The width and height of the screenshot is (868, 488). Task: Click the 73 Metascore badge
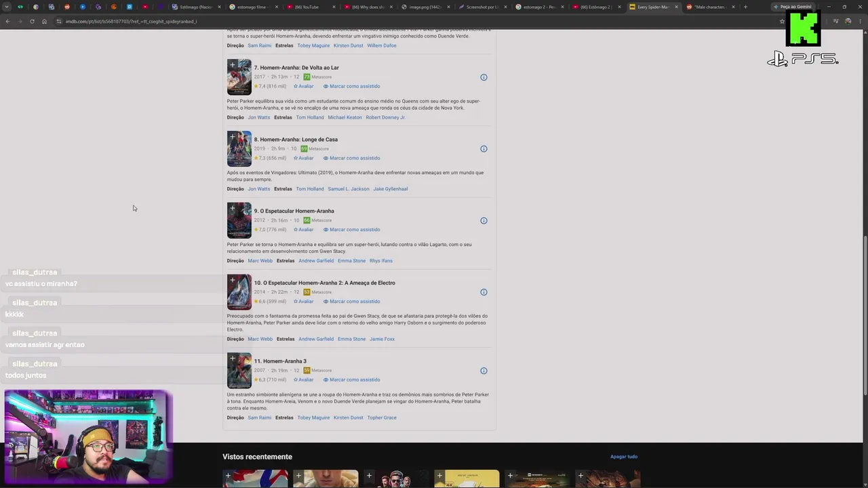point(307,77)
